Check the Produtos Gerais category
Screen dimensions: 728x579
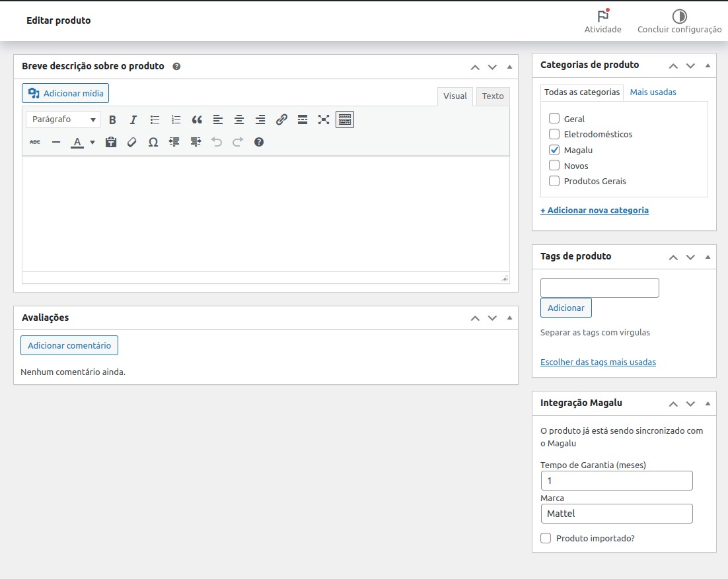point(554,181)
